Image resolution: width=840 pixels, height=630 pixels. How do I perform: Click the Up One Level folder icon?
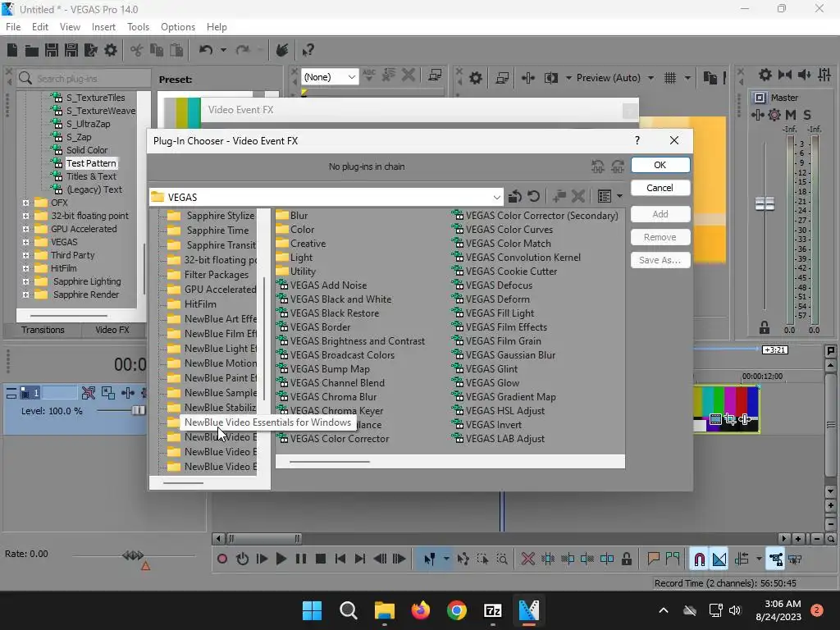(x=514, y=197)
